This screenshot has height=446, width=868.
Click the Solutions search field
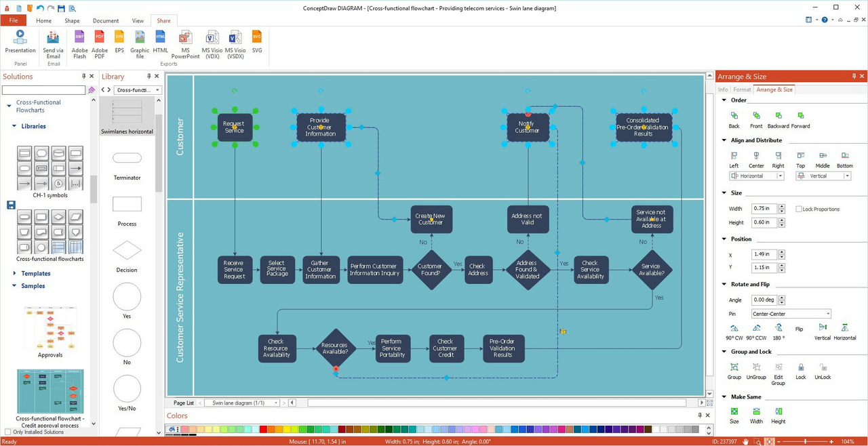click(43, 89)
